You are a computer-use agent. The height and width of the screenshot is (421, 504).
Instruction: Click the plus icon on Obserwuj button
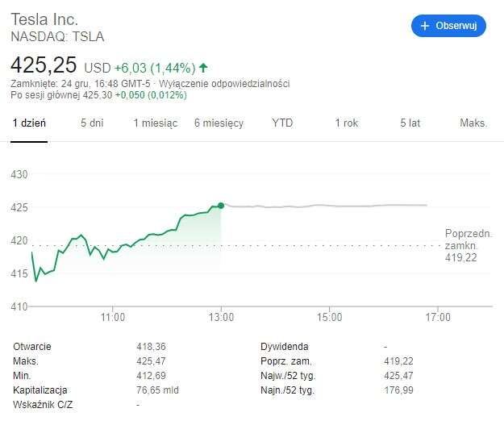[x=425, y=26]
